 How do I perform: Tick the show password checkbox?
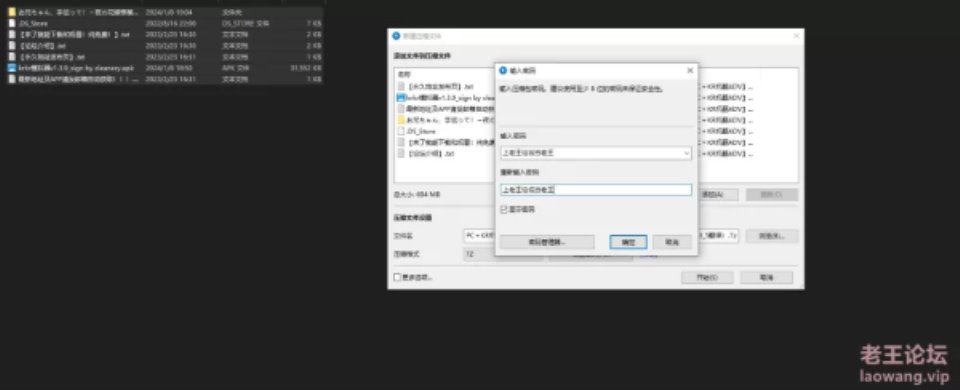504,209
